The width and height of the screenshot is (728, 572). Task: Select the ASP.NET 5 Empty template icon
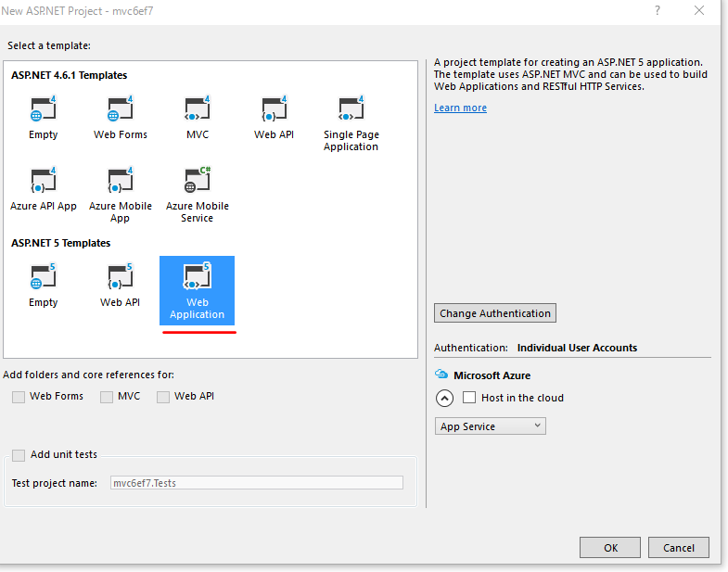44,276
